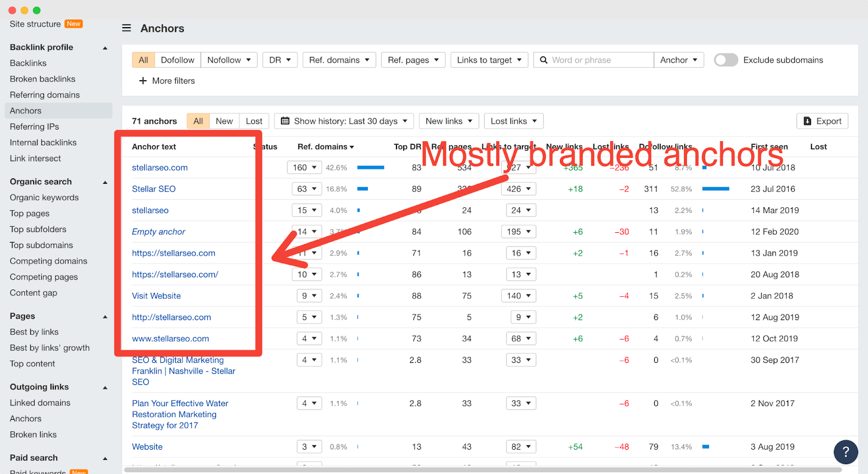The image size is (868, 474).
Task: Expand the 140 links to target dropdown
Action: point(518,296)
